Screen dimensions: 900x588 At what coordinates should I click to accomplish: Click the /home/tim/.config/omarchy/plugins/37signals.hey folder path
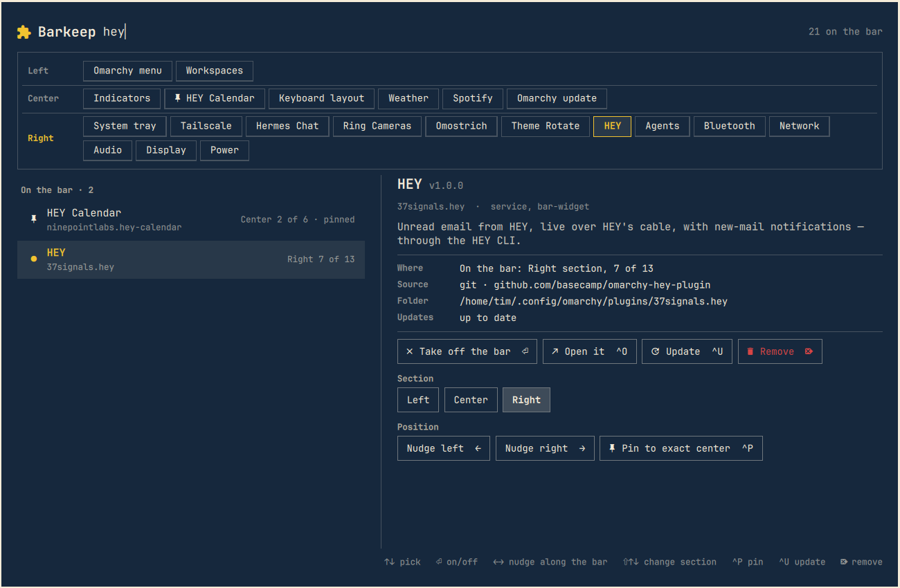coord(593,302)
